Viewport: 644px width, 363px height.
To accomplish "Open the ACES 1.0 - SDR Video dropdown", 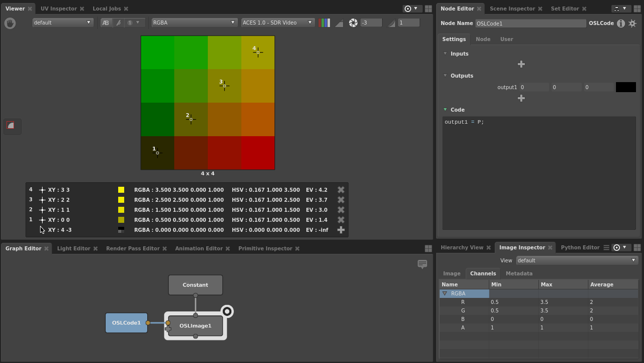I will (277, 23).
